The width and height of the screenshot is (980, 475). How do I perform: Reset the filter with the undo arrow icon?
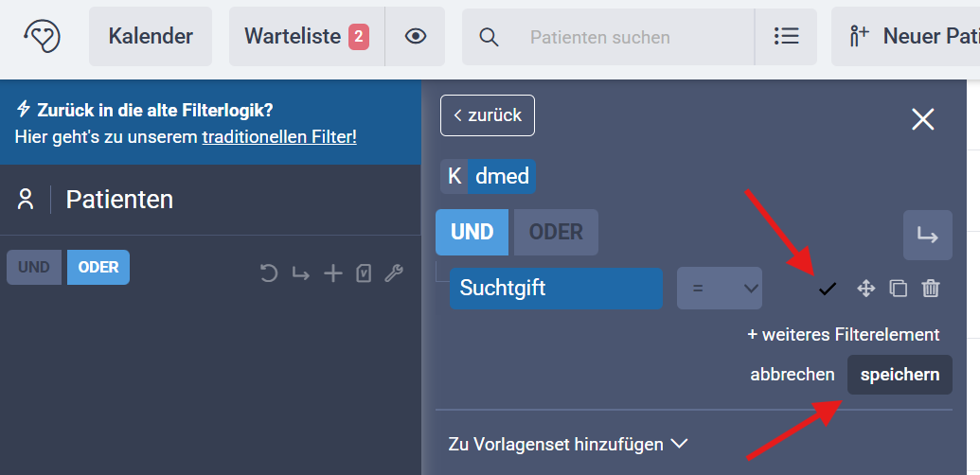pos(269,273)
